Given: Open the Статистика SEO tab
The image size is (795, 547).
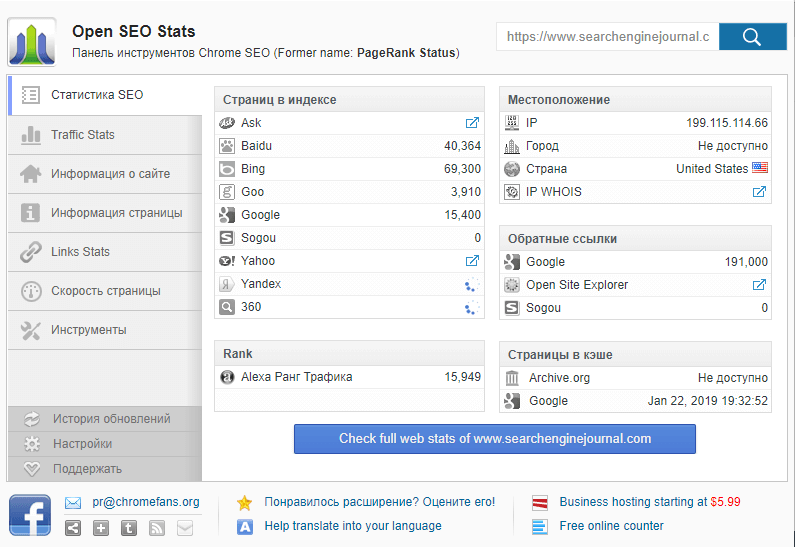Looking at the screenshot, I should pyautogui.click(x=105, y=95).
